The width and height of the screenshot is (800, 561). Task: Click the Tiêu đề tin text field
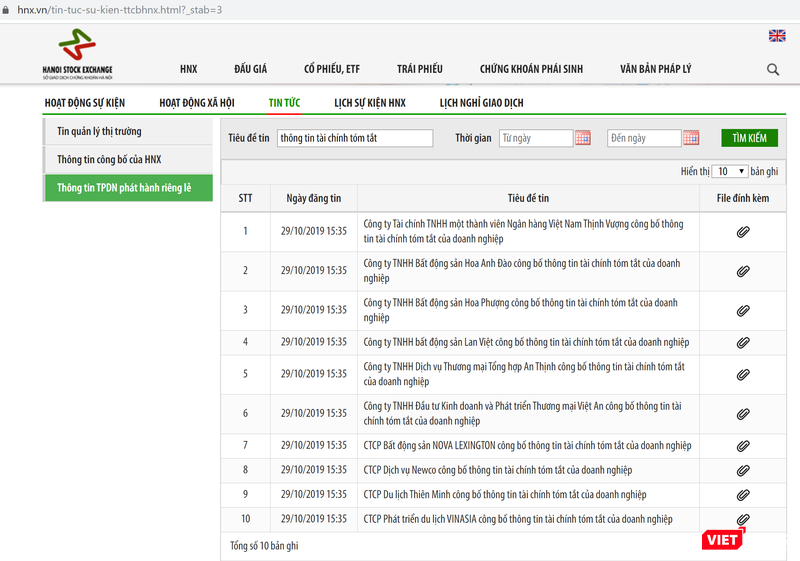click(354, 138)
